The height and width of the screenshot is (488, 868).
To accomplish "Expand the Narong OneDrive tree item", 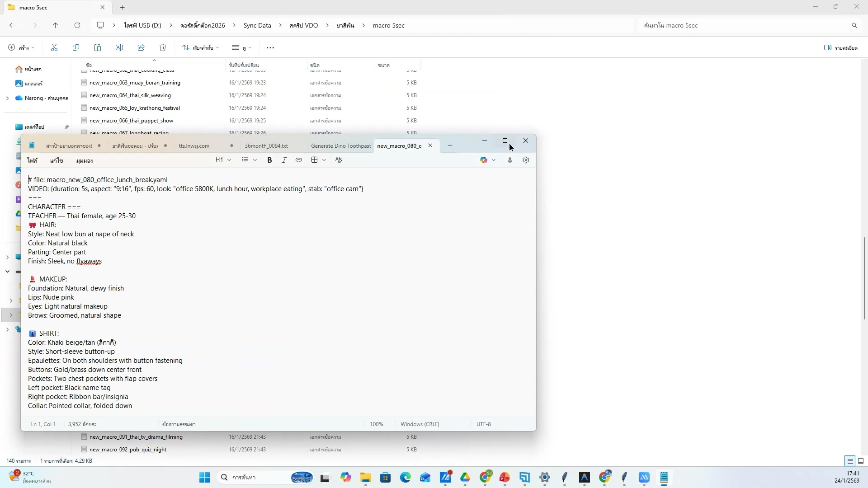I will point(7,98).
